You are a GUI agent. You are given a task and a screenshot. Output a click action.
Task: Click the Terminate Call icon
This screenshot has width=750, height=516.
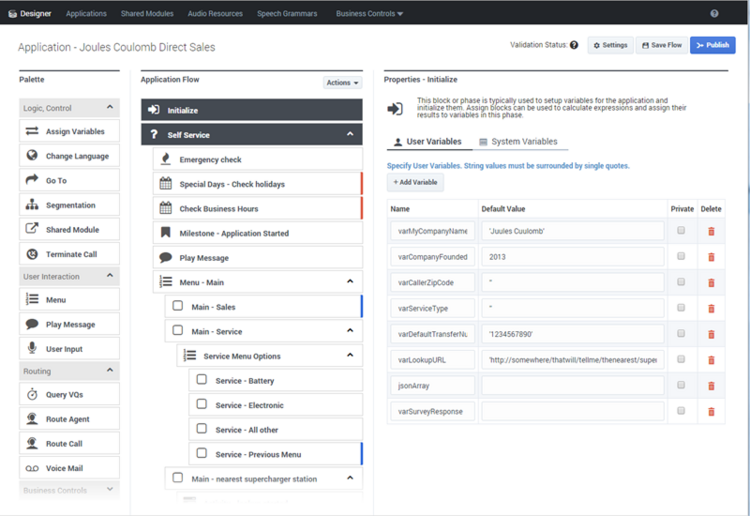[32, 254]
